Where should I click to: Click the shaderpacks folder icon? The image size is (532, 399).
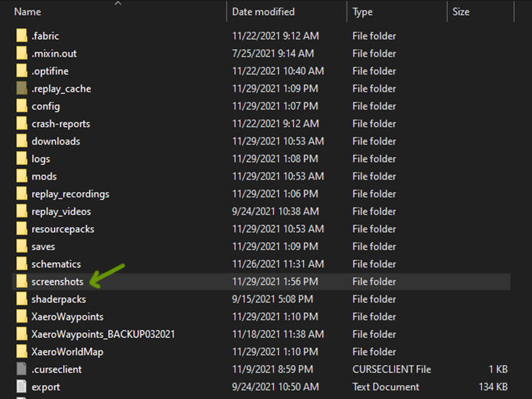tap(21, 299)
